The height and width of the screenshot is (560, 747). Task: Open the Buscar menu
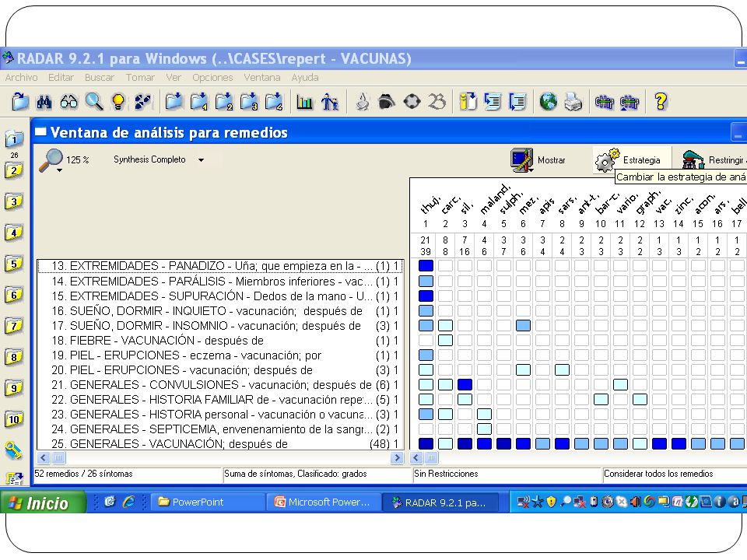(100, 77)
